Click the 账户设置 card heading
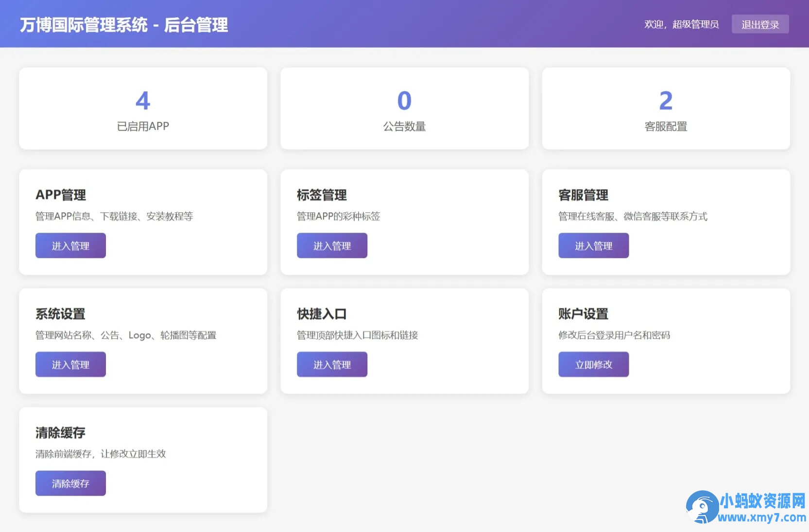Image resolution: width=809 pixels, height=532 pixels. pyautogui.click(x=583, y=314)
